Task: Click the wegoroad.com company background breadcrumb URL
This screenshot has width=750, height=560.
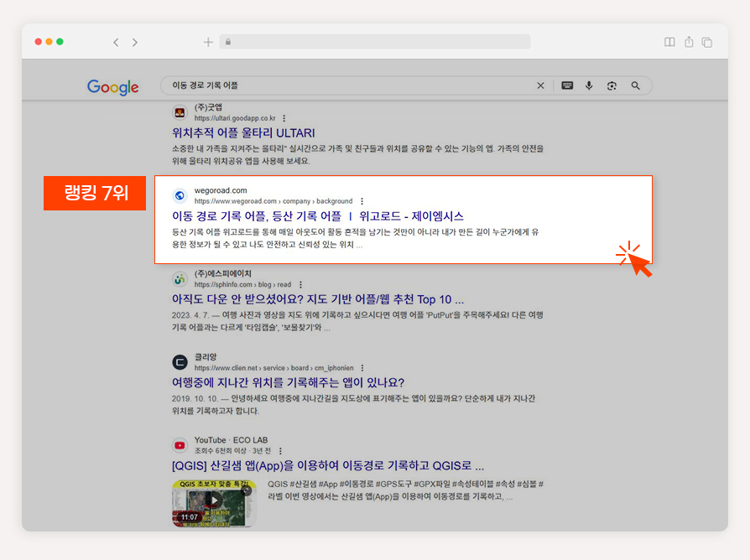Action: click(x=273, y=201)
